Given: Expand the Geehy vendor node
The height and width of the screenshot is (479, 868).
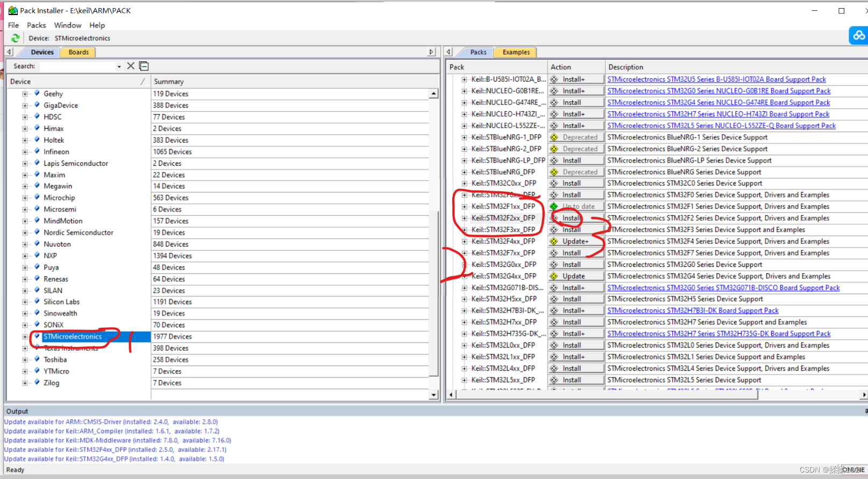Looking at the screenshot, I should (x=25, y=94).
